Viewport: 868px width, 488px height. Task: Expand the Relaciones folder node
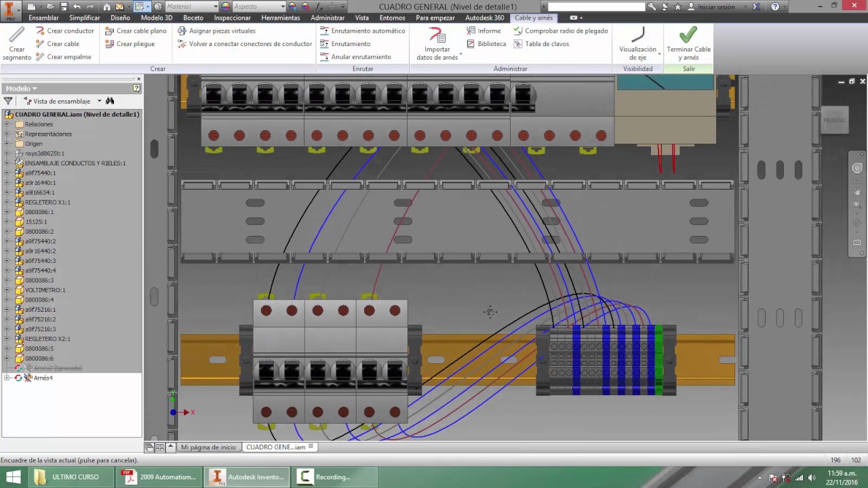click(x=7, y=124)
